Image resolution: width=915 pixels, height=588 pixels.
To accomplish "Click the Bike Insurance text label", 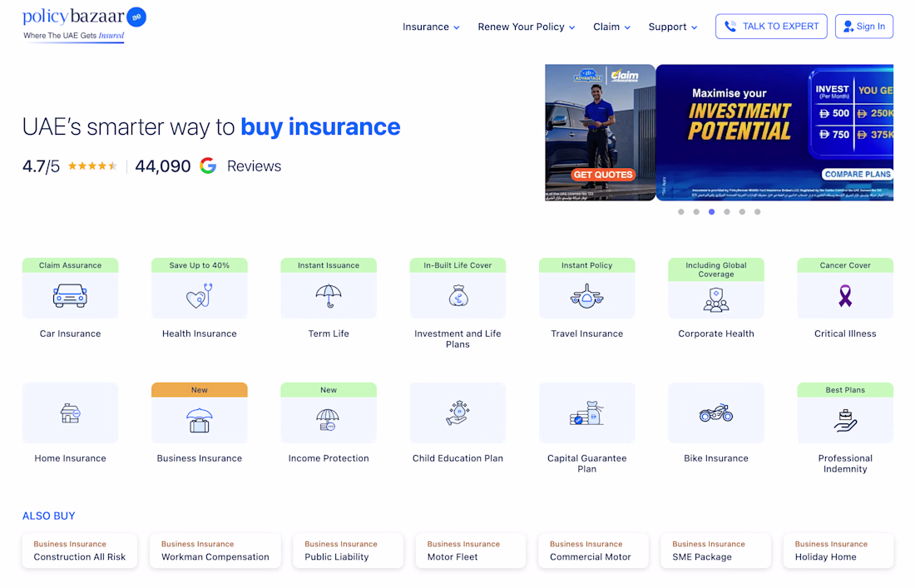I will click(x=716, y=458).
